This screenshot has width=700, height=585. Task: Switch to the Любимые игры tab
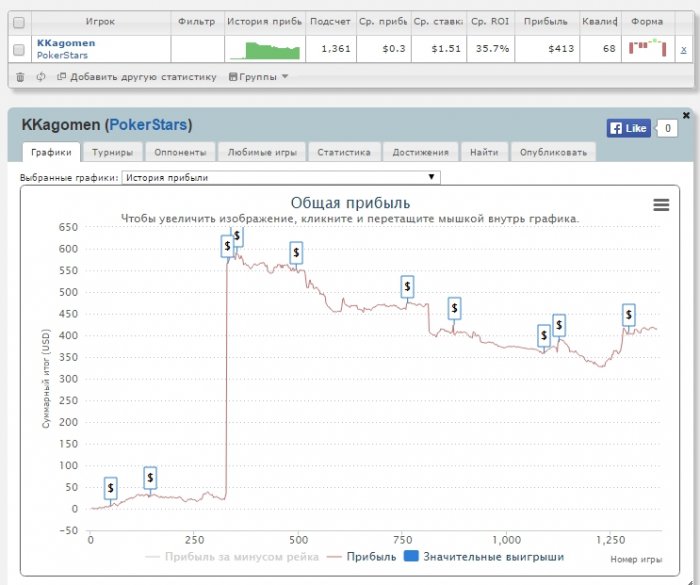pos(262,152)
